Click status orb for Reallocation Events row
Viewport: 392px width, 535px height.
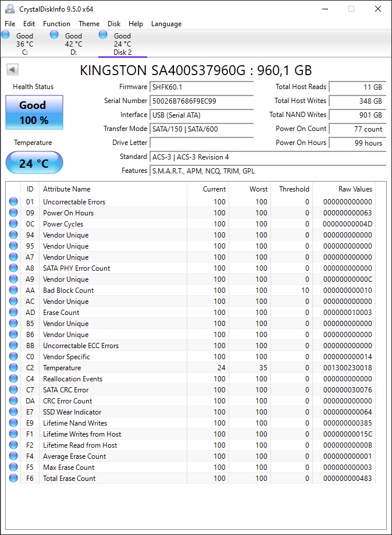point(13,379)
